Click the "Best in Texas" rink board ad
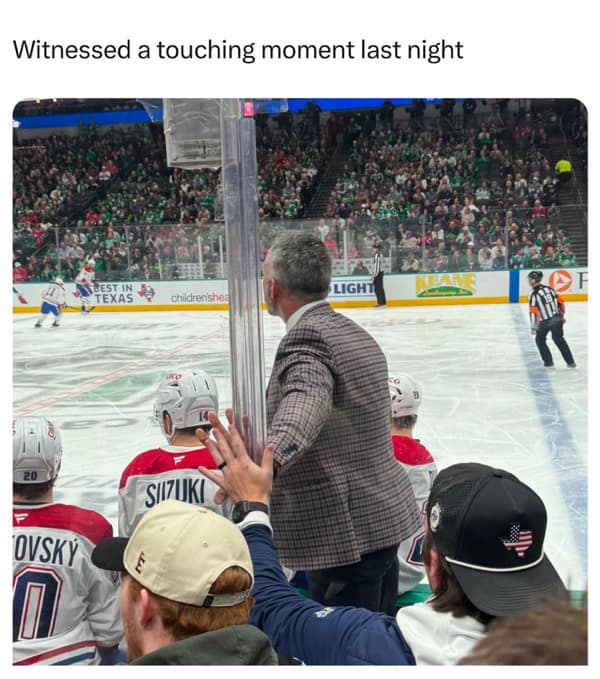The width and height of the screenshot is (600, 679). tap(114, 293)
